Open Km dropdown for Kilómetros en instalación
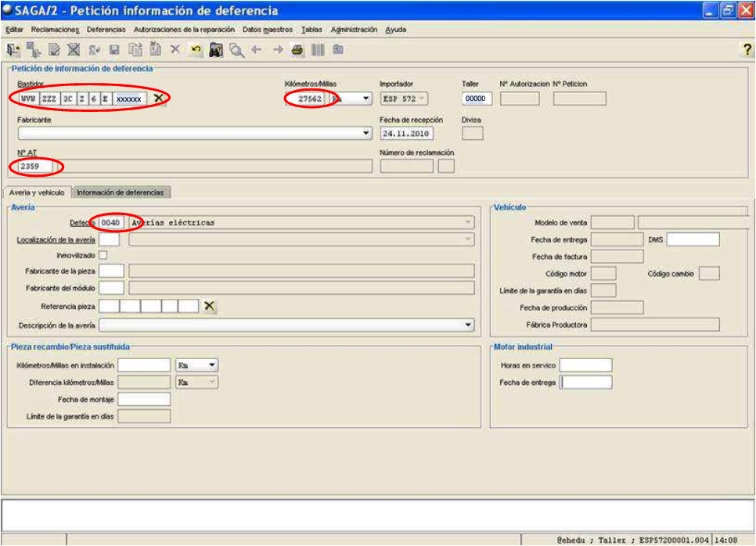 tap(212, 365)
